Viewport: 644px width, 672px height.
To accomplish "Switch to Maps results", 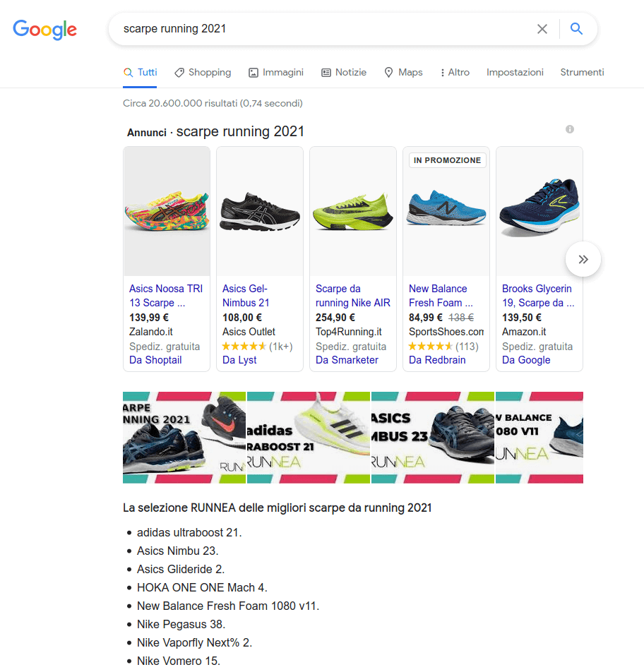I will (x=403, y=73).
